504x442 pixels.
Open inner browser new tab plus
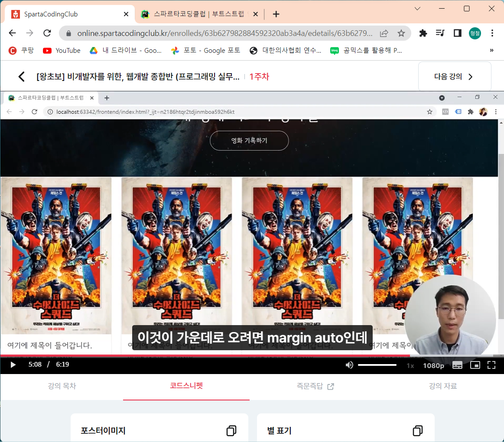pyautogui.click(x=107, y=98)
